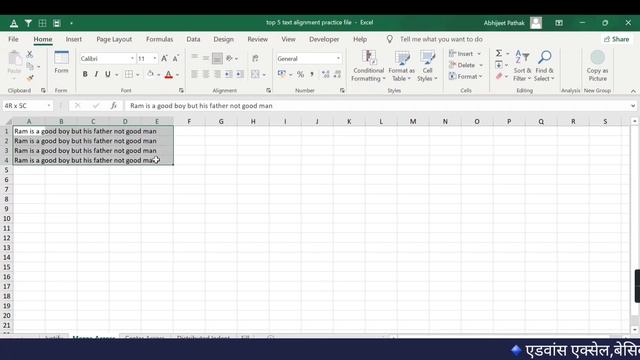The height and width of the screenshot is (360, 640).
Task: Open Ribbon Display Options
Action: click(x=559, y=23)
